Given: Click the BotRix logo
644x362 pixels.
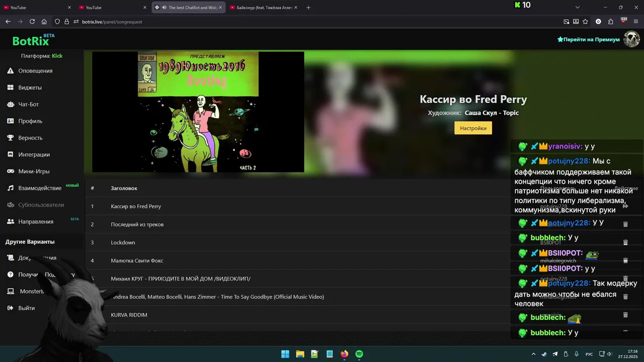Looking at the screenshot, I should tap(31, 41).
